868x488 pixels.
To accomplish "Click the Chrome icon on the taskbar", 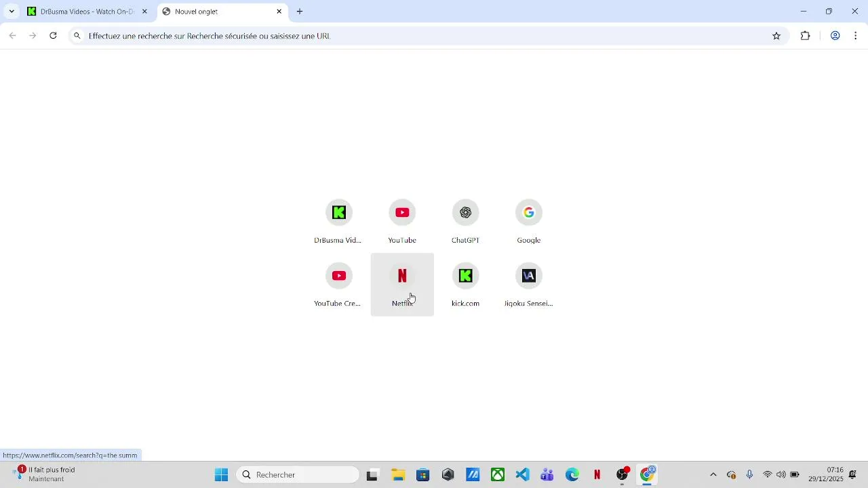I will click(648, 475).
